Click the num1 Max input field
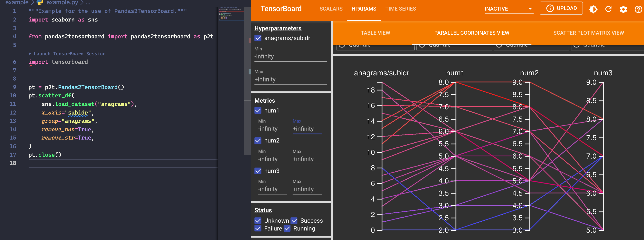The height and width of the screenshot is (240, 644). (x=307, y=129)
